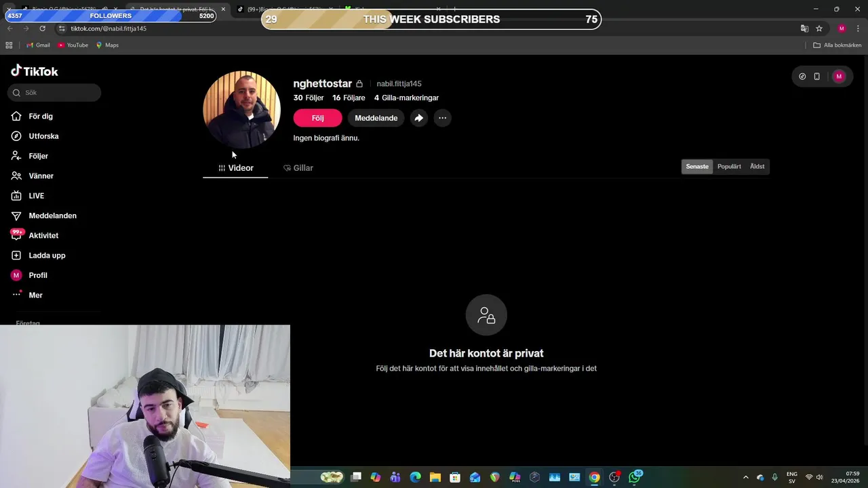Viewport: 868px width, 488px height.
Task: Open Microsoft Edge from the taskbar
Action: (x=415, y=477)
